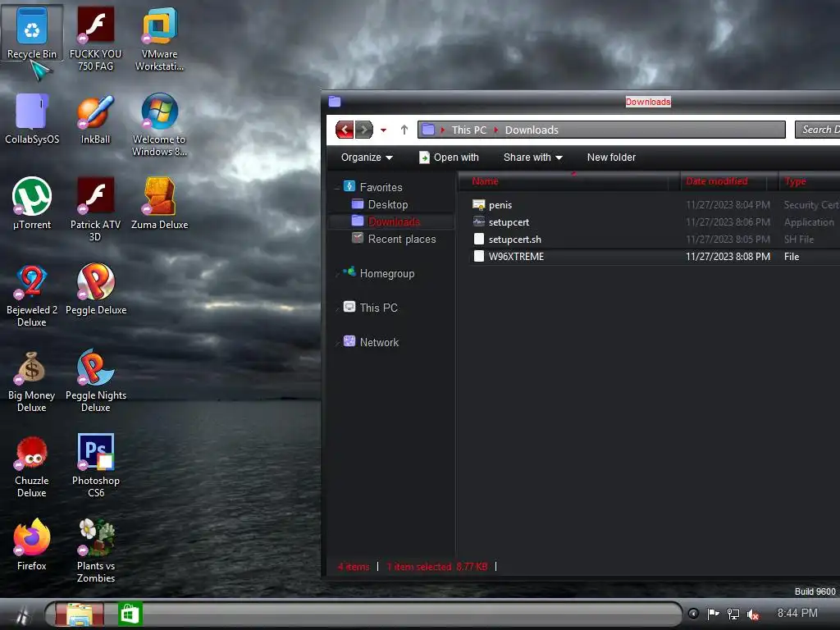
Task: Open Action Center flag tray icon
Action: [x=713, y=614]
